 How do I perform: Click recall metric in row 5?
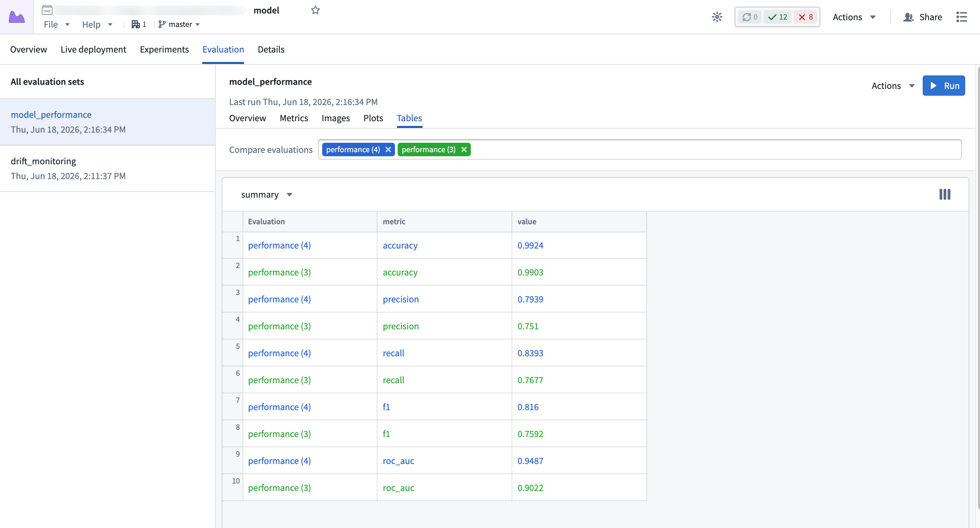(393, 353)
